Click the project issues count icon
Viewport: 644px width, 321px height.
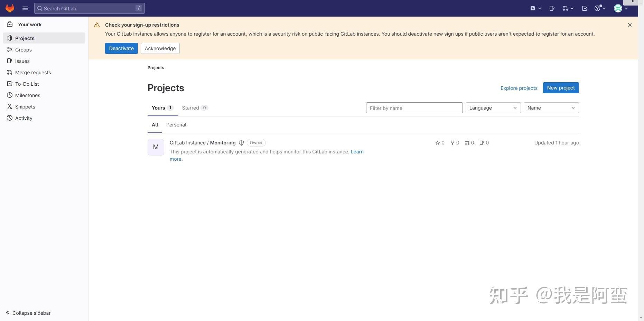point(482,143)
